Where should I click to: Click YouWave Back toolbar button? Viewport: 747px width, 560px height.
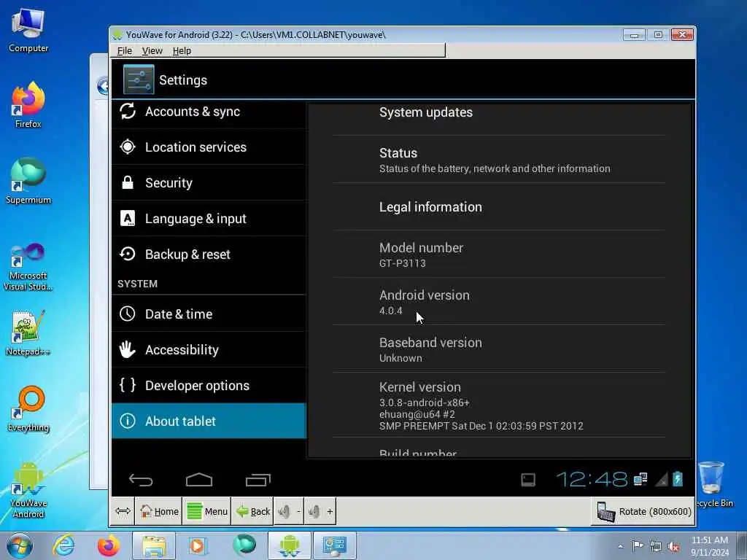[252, 511]
